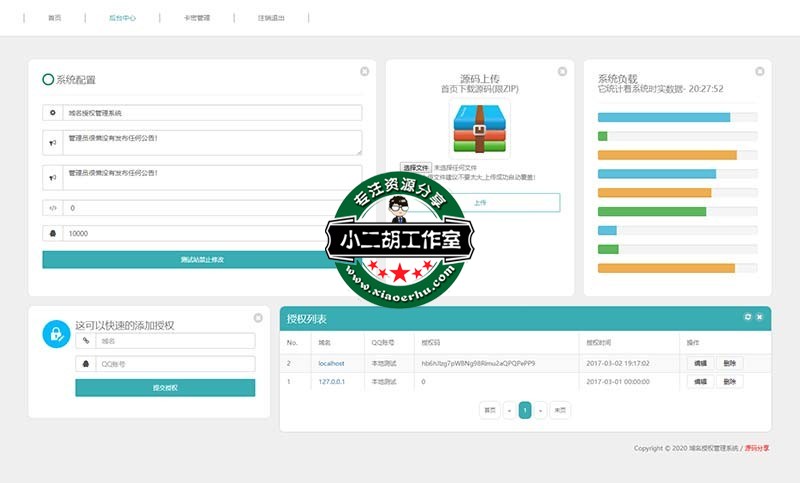Close the 系统负载 panel
The image size is (800, 483).
[x=760, y=71]
